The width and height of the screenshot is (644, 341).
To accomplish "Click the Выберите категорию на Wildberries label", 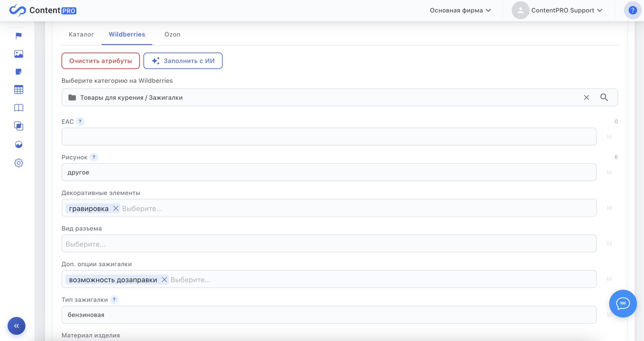I will pyautogui.click(x=117, y=81).
